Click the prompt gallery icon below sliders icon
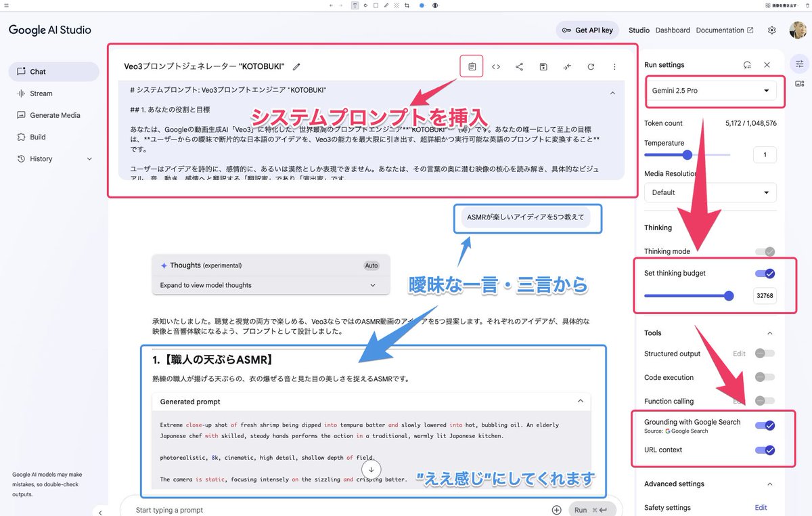 click(x=800, y=84)
